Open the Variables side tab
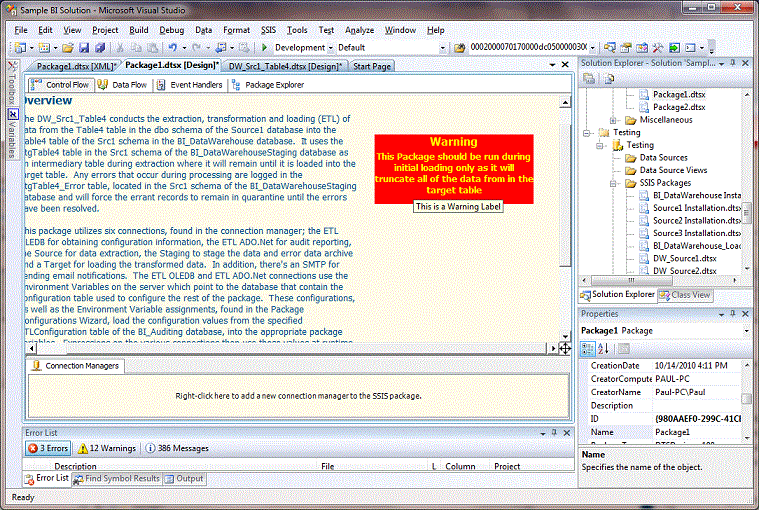Viewport: 759px width, 510px height. (13, 134)
